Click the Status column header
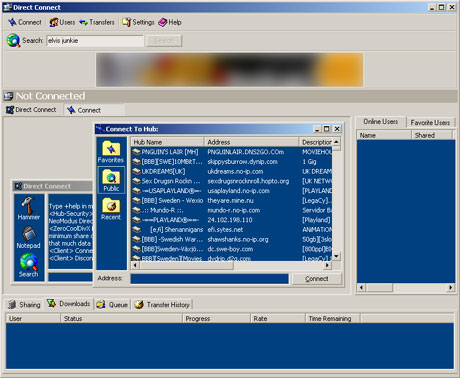460x378 pixels. click(x=121, y=318)
